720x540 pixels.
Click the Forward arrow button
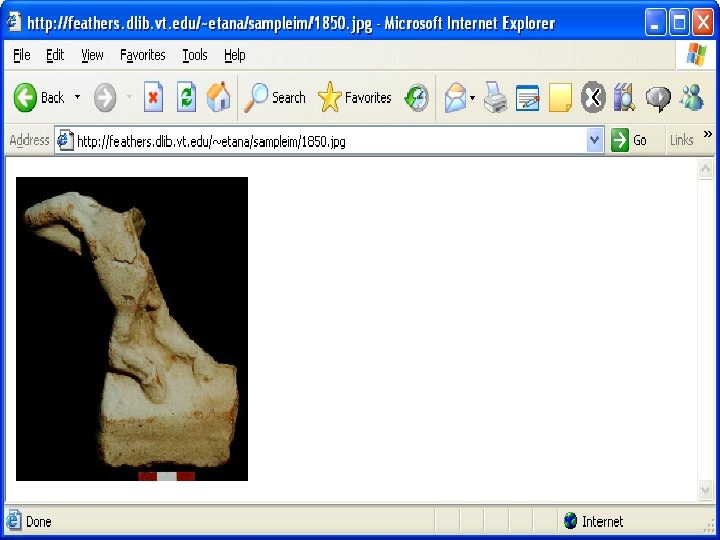point(105,97)
